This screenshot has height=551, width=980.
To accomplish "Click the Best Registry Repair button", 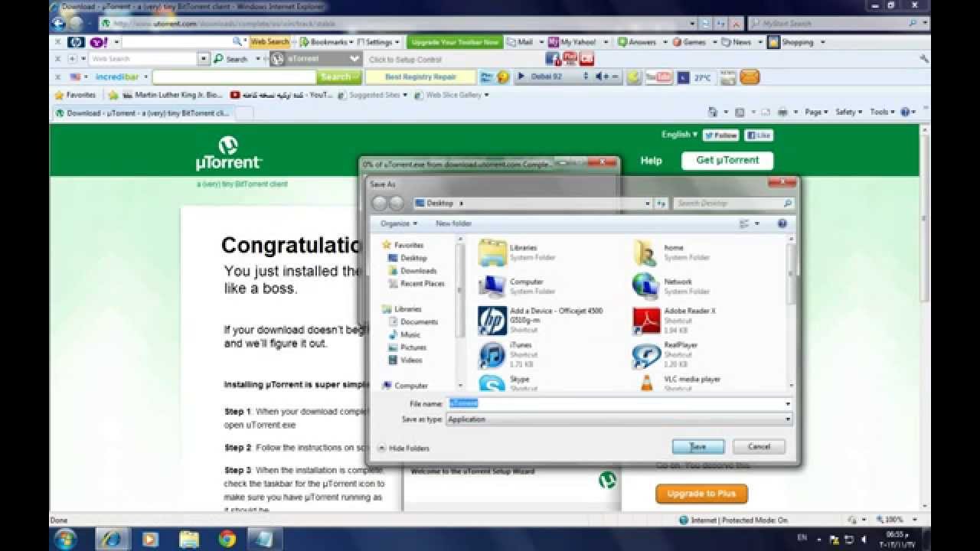I will tap(420, 77).
